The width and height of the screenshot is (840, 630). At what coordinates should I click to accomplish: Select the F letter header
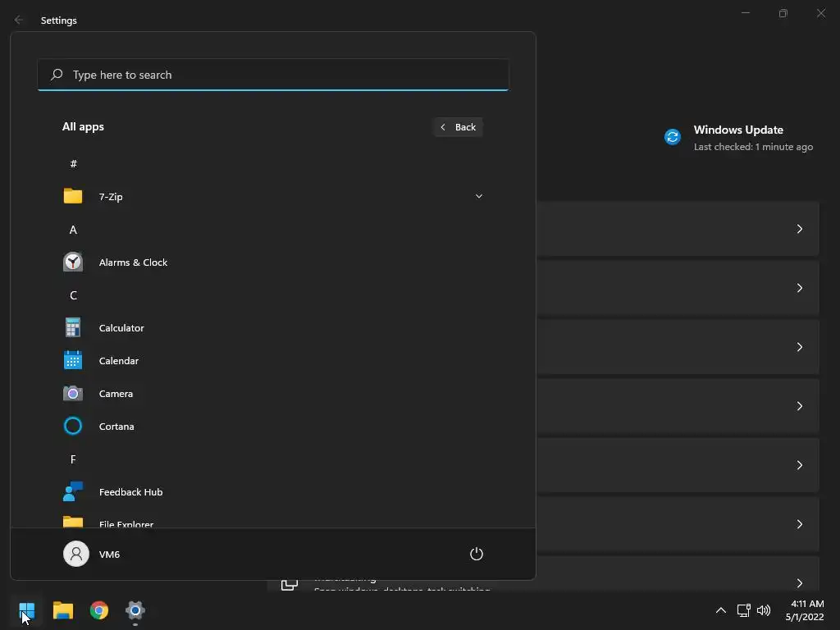click(x=73, y=459)
